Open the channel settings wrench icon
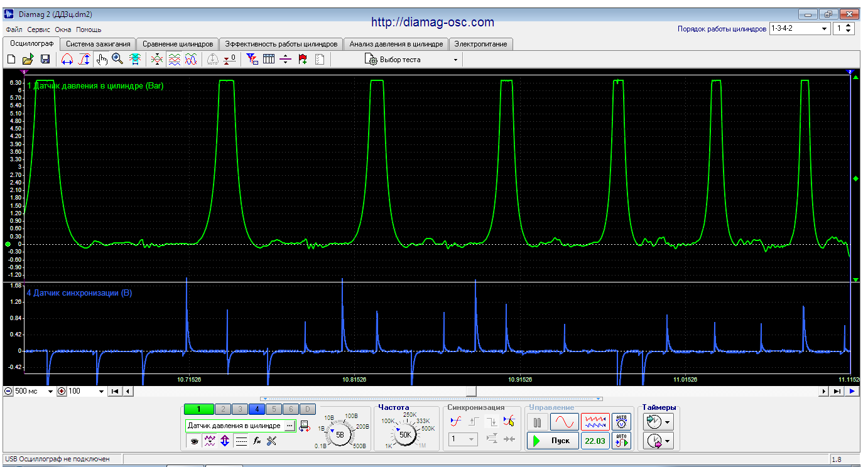The height and width of the screenshot is (467, 868). pos(272,441)
